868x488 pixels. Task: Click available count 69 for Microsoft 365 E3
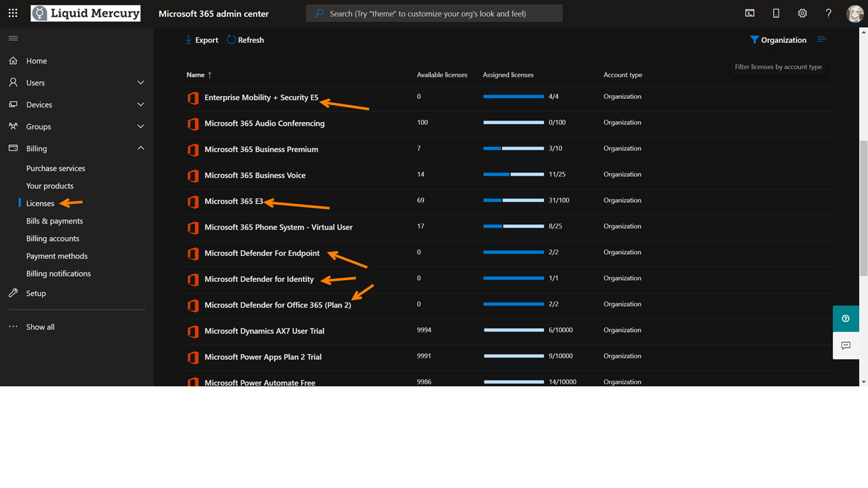pos(420,200)
